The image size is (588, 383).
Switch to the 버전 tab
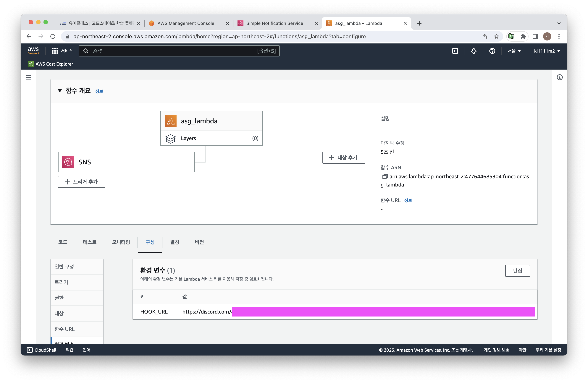pyautogui.click(x=199, y=242)
